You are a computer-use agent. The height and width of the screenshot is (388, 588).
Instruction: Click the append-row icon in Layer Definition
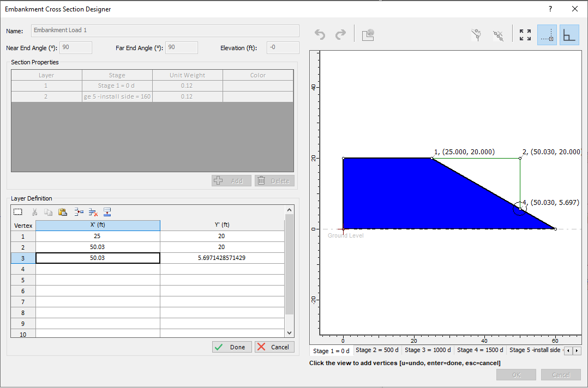(x=107, y=211)
